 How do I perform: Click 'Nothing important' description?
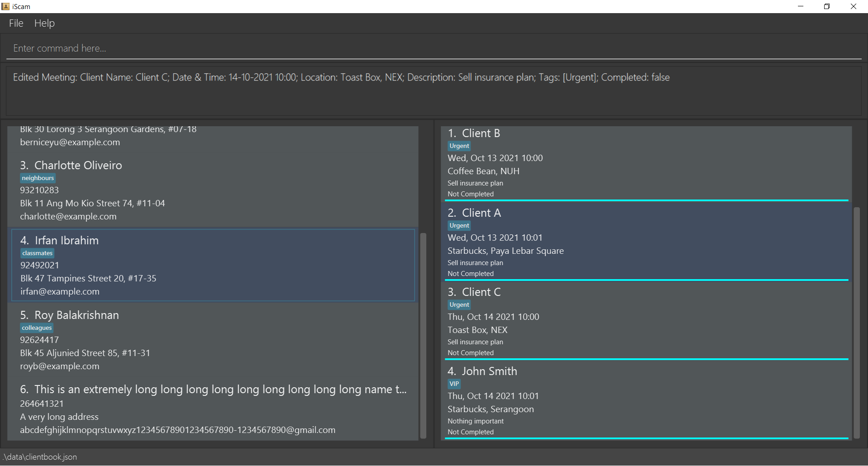[x=476, y=421]
